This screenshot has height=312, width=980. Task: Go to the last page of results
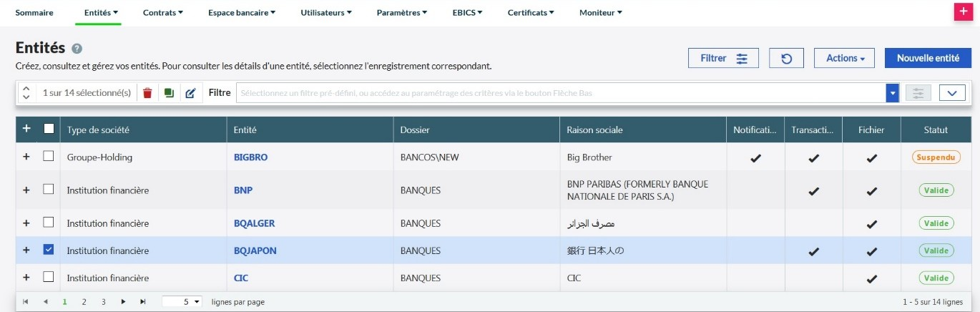(143, 302)
